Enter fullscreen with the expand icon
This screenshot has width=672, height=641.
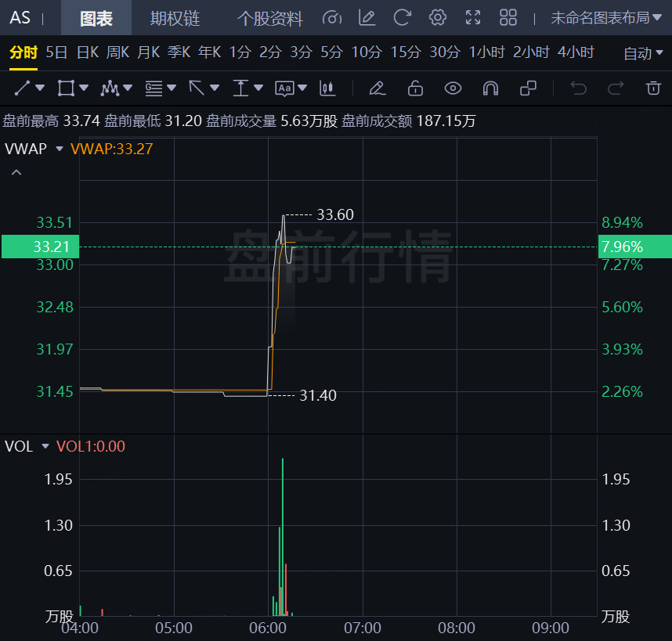(473, 18)
